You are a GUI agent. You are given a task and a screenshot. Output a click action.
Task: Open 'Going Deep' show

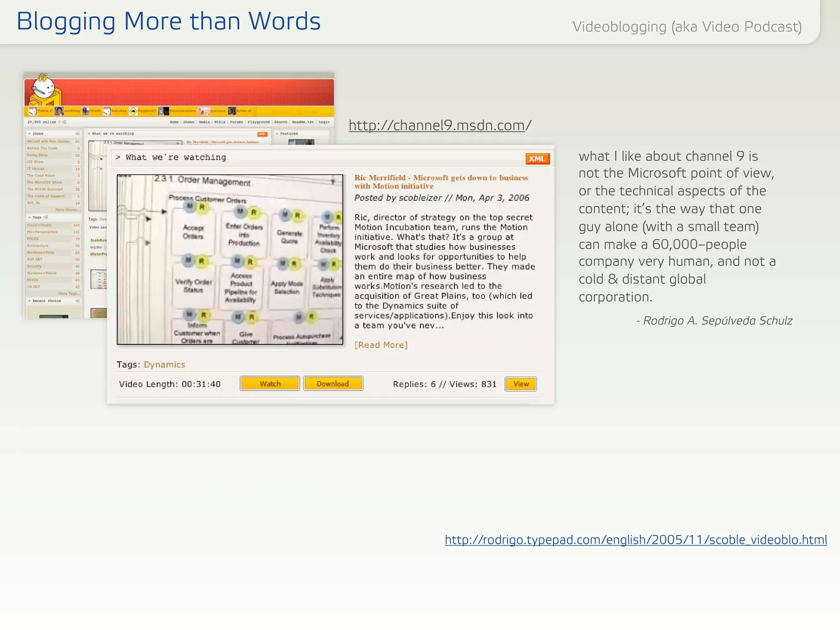pos(37,155)
